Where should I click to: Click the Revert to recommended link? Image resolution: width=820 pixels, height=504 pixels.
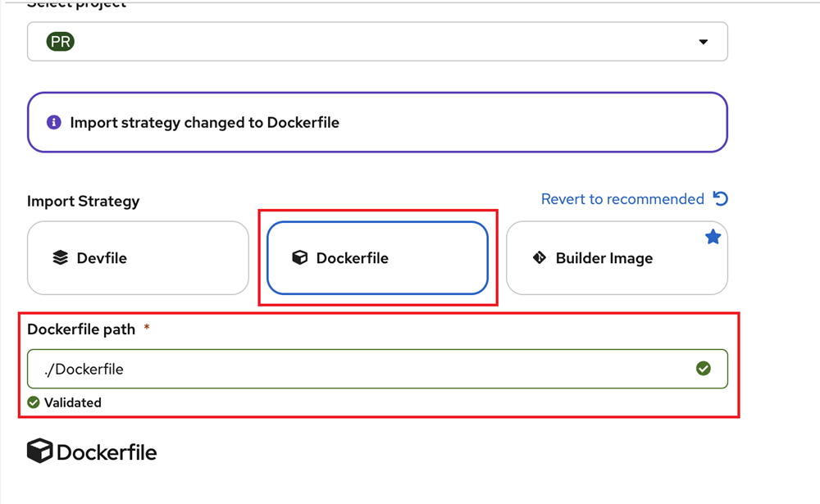[x=622, y=198]
